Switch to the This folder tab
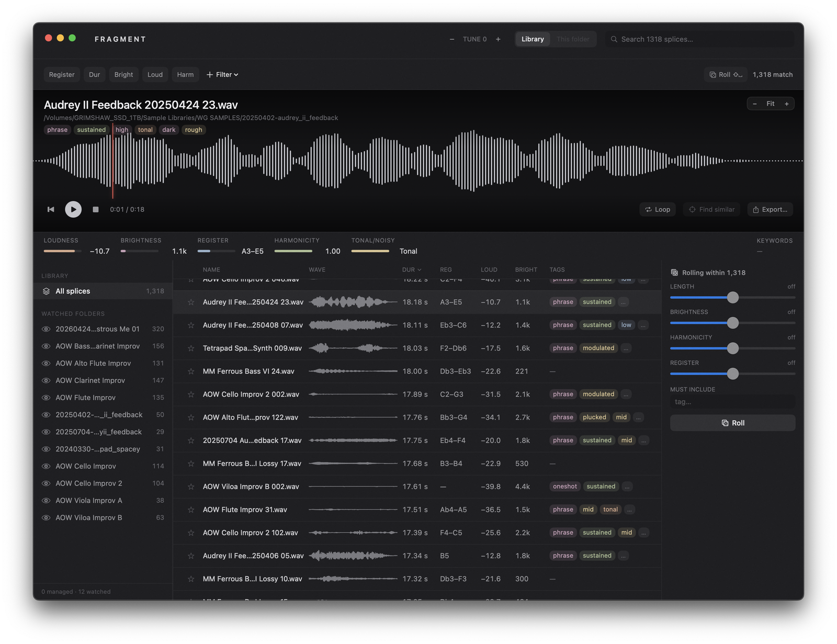Image resolution: width=837 pixels, height=644 pixels. point(573,39)
